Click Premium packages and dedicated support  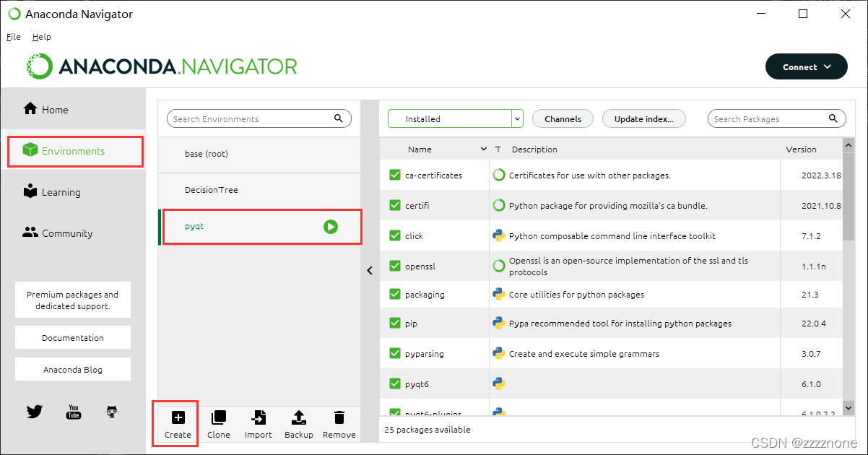[73, 300]
